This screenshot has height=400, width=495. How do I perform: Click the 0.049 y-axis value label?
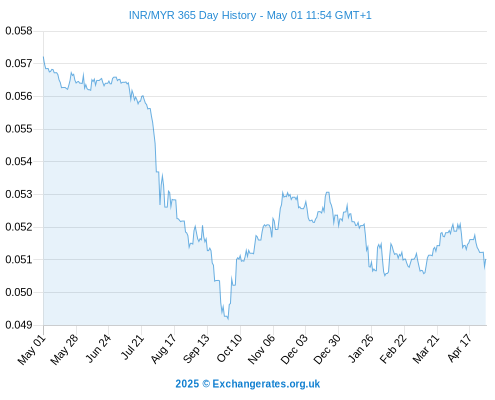click(x=19, y=325)
